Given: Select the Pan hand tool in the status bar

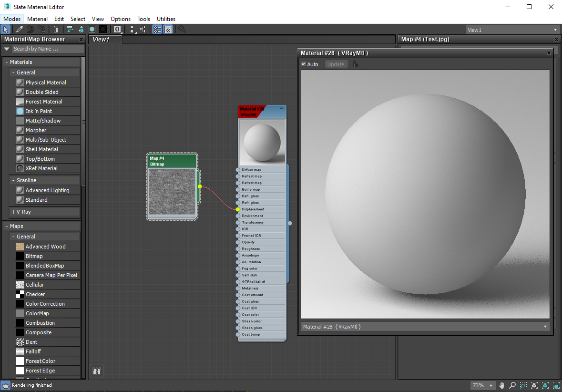Looking at the screenshot, I should coord(501,385).
